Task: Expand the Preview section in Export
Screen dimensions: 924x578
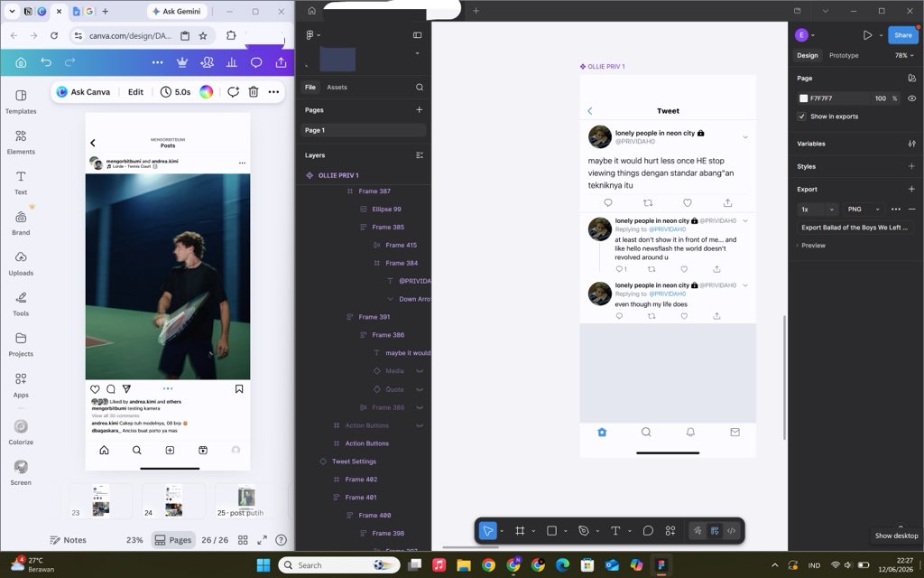Action: 811,246
